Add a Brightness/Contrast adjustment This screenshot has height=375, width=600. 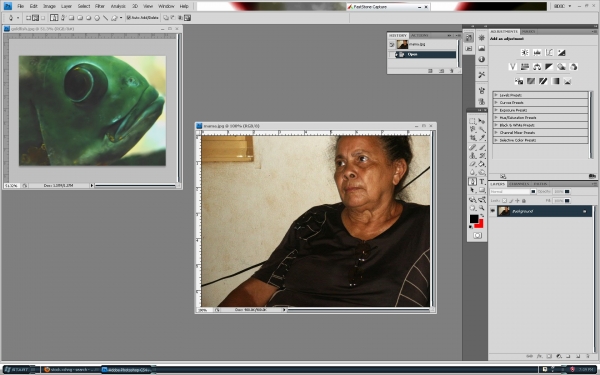click(x=525, y=52)
